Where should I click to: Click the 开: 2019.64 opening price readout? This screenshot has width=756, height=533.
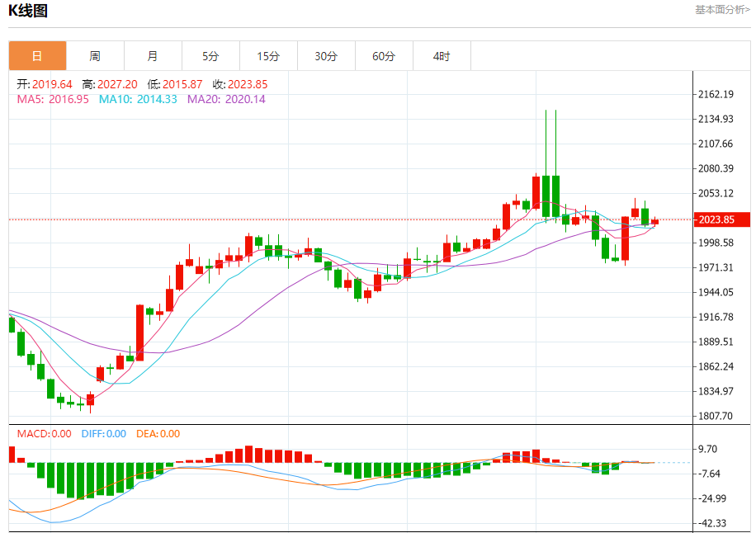click(x=45, y=84)
